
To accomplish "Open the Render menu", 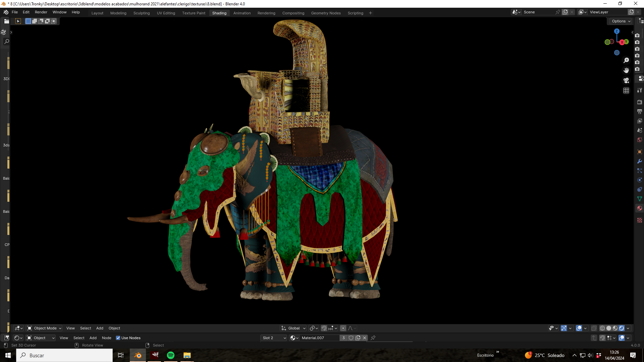I will [41, 12].
